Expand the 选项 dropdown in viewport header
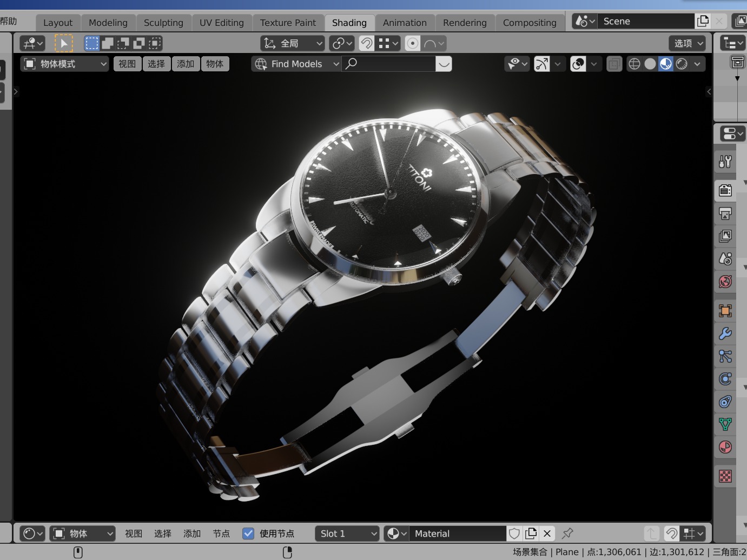The width and height of the screenshot is (747, 560). click(686, 43)
